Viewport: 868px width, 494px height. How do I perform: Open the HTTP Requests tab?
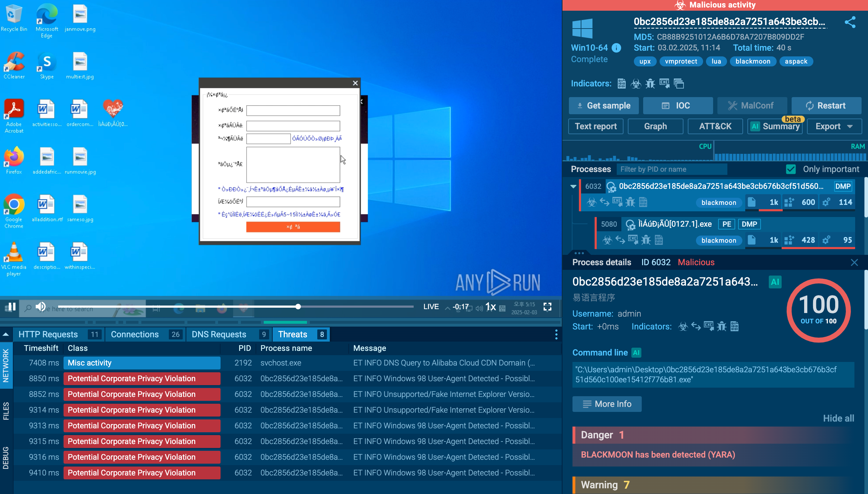coord(48,334)
